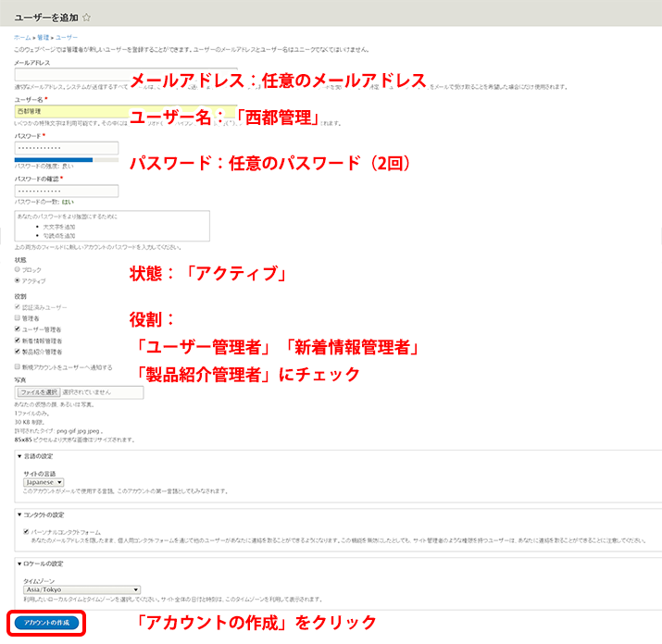Screen dimensions: 662x644
Task: Click the アカウントの作成 button
Action: [46, 623]
